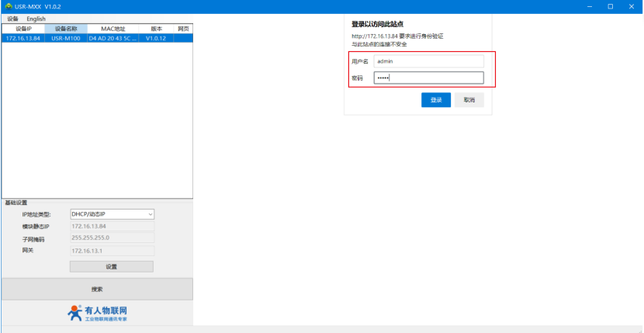Click the 版本 column header
Image resolution: width=644 pixels, height=333 pixels.
click(156, 29)
